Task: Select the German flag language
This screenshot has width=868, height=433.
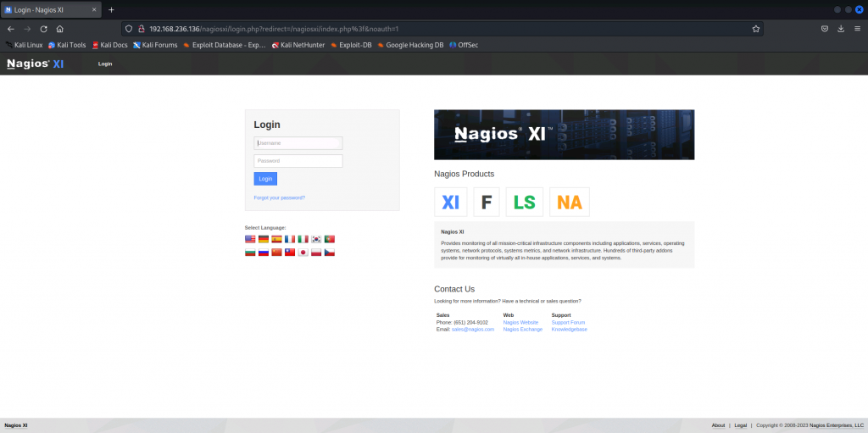Action: click(264, 239)
